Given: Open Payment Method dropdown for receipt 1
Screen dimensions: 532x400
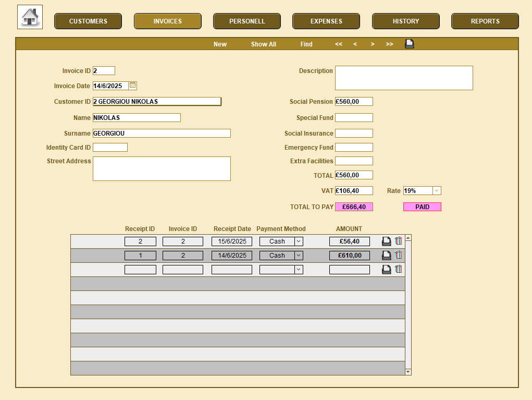Looking at the screenshot, I should click(299, 256).
